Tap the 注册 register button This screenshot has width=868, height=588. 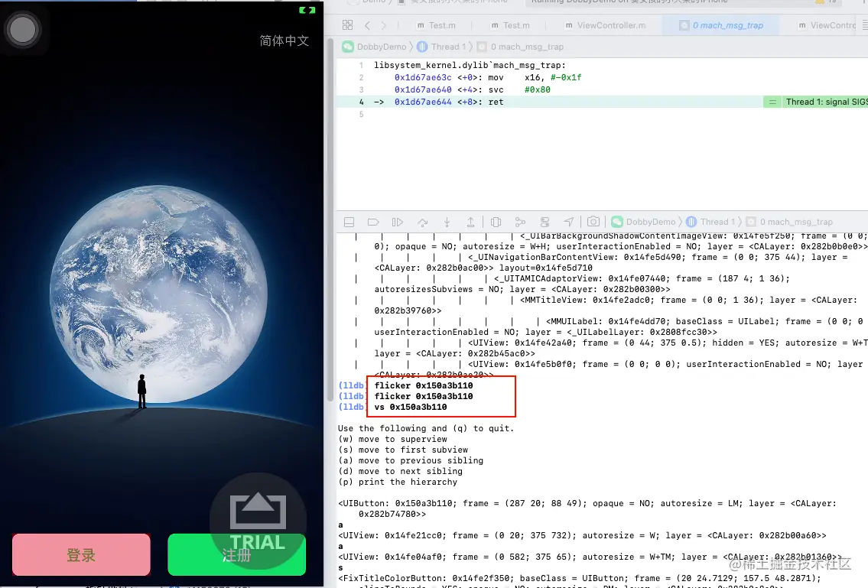(236, 555)
